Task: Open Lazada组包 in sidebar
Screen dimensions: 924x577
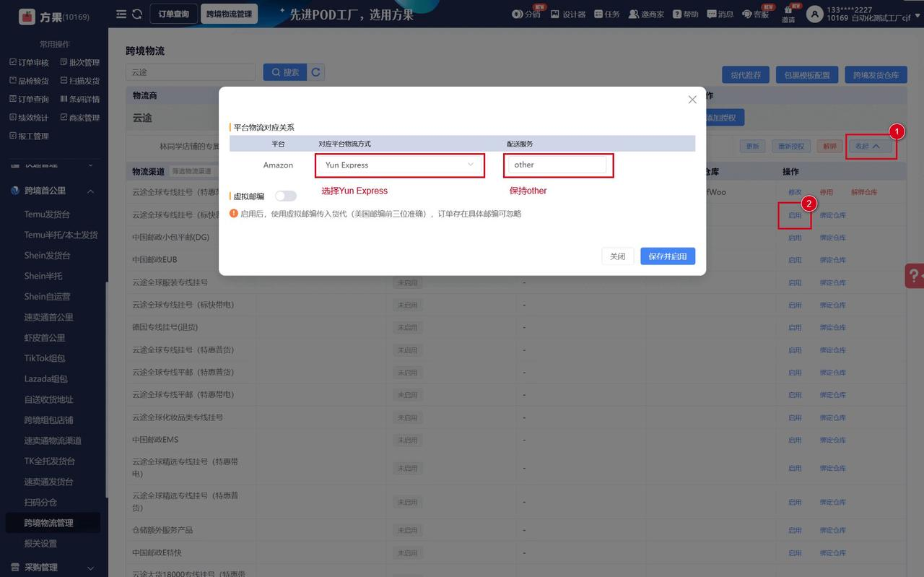Action: 46,378
